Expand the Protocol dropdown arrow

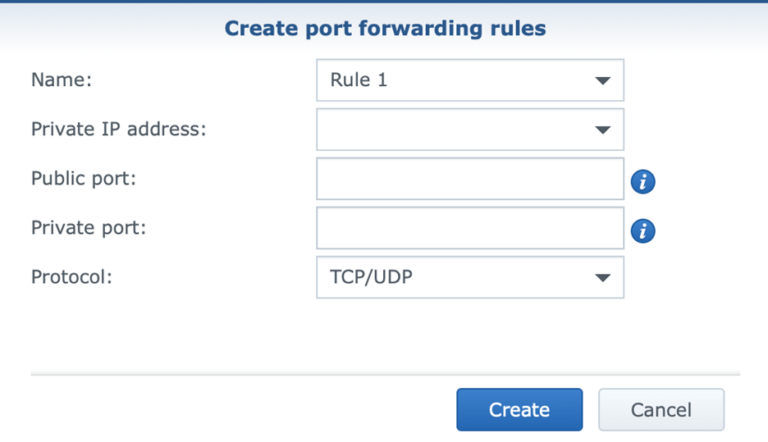tap(602, 278)
